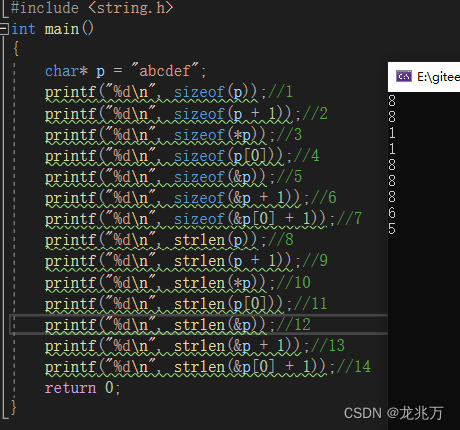Click the #include <string.h> line
Viewport: 460px width, 430px height.
[x=92, y=8]
